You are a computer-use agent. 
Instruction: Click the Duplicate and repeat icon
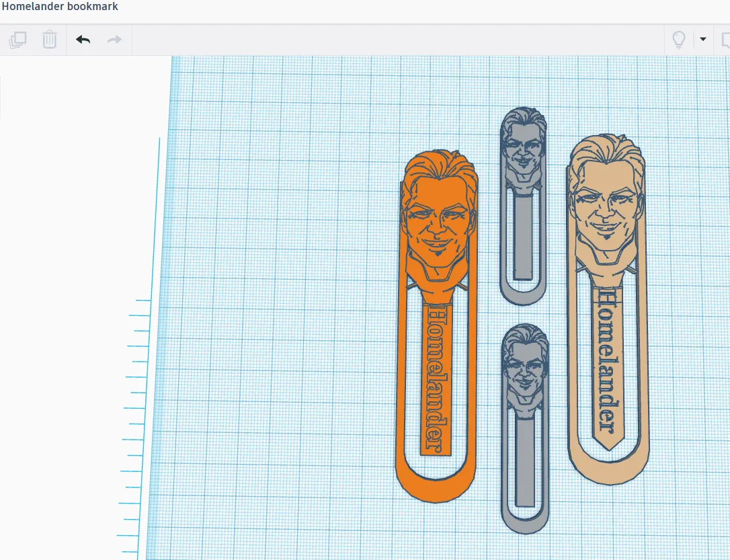point(17,40)
